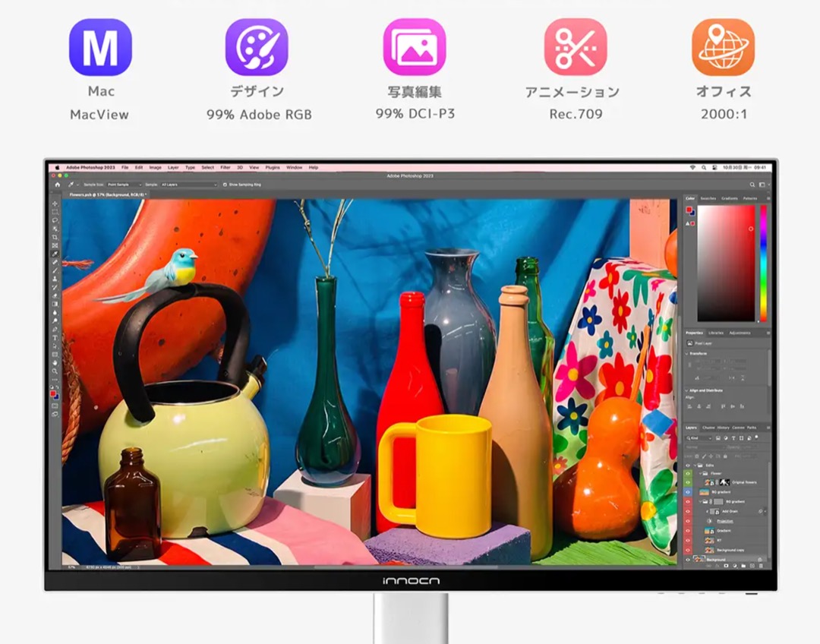Screen dimensions: 820x644
Task: Hide the Background layer
Action: click(688, 560)
